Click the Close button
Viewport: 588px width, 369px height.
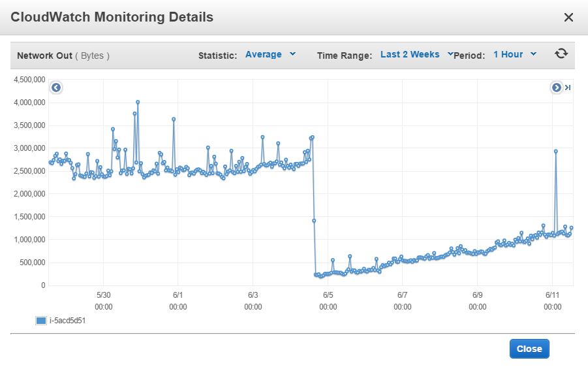(x=529, y=349)
